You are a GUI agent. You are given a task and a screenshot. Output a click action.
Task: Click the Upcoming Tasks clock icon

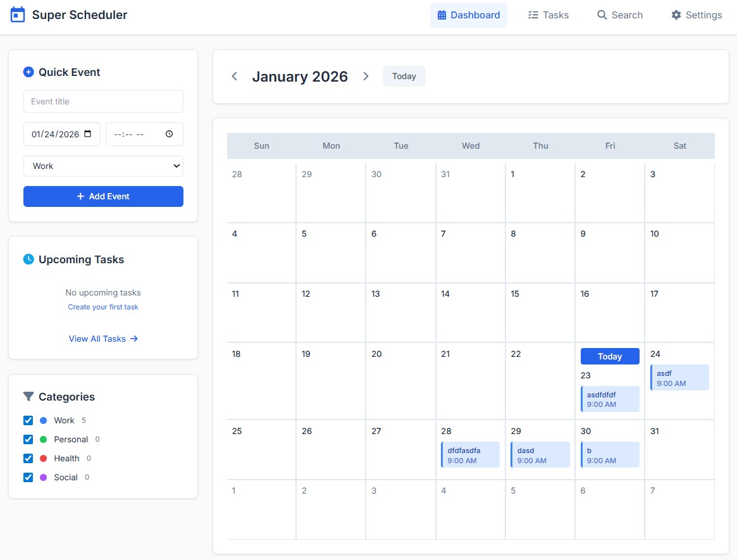[28, 259]
